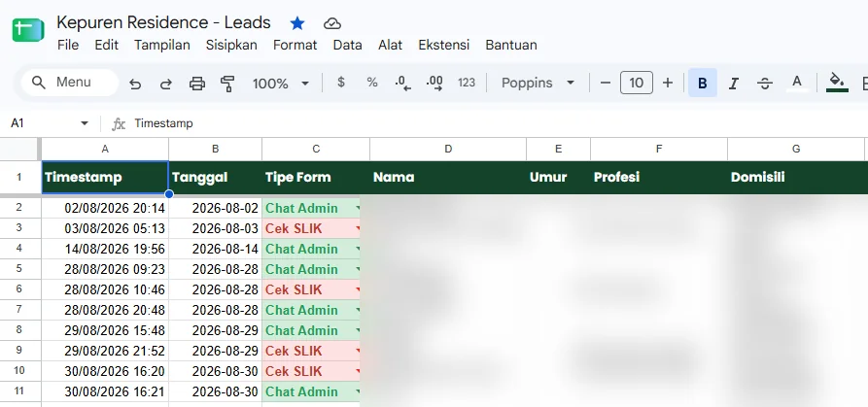
Task: Select the Domisili header cell
Action: 796,178
